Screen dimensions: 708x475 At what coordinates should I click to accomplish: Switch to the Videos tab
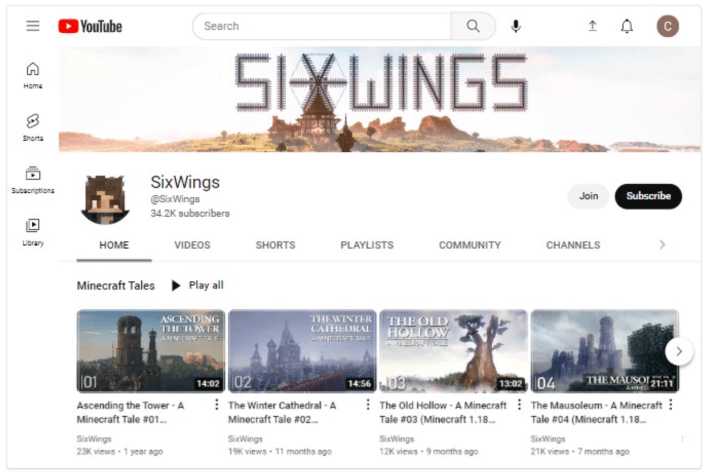[x=192, y=245]
